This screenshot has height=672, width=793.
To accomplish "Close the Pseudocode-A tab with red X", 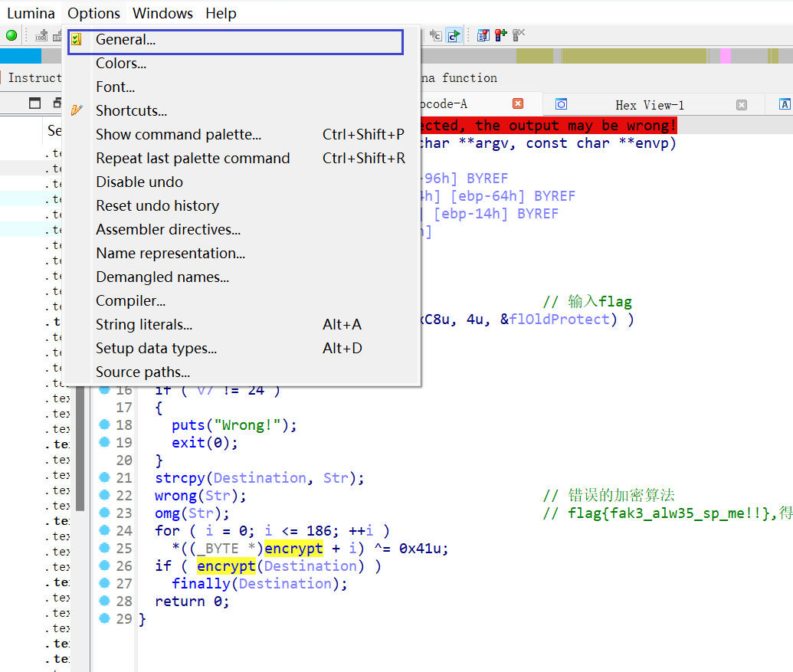I will pyautogui.click(x=518, y=104).
